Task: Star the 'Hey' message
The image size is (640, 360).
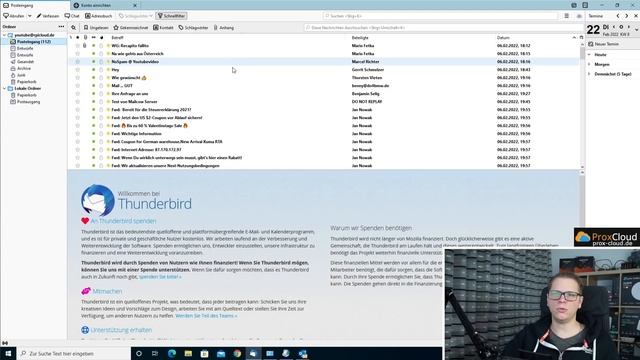Action: 78,70
